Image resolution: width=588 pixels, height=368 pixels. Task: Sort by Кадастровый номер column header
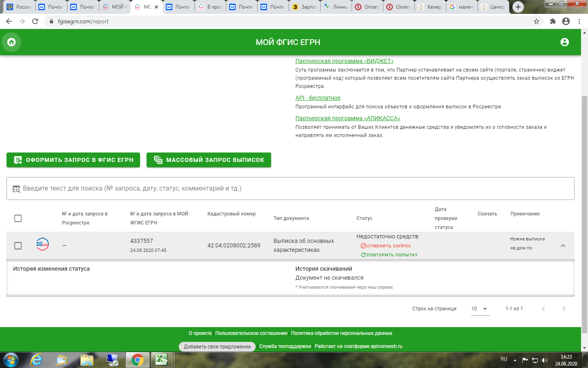click(232, 214)
